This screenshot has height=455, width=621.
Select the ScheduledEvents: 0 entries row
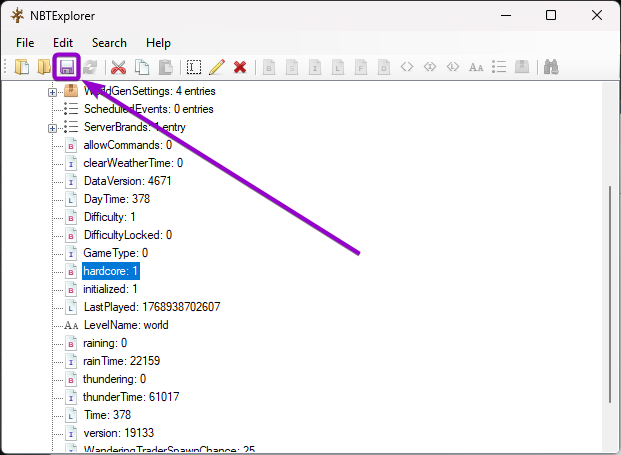pyautogui.click(x=149, y=109)
